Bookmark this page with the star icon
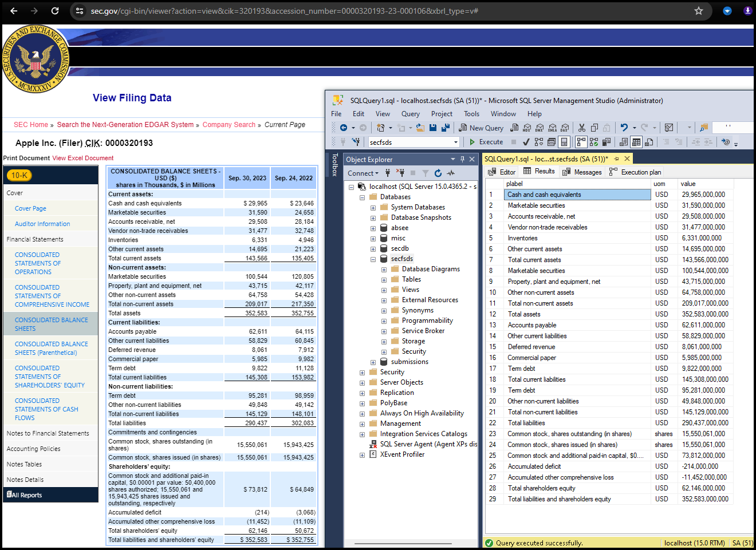Screen dimensions: 756x550 click(699, 11)
